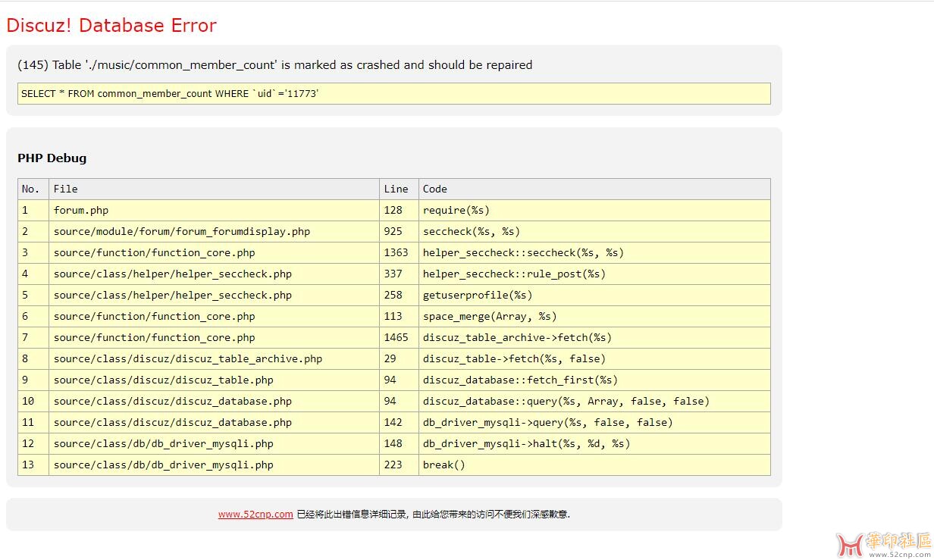Viewport: 934px width, 560px height.
Task: Click the 'Code' column header
Action: [595, 189]
